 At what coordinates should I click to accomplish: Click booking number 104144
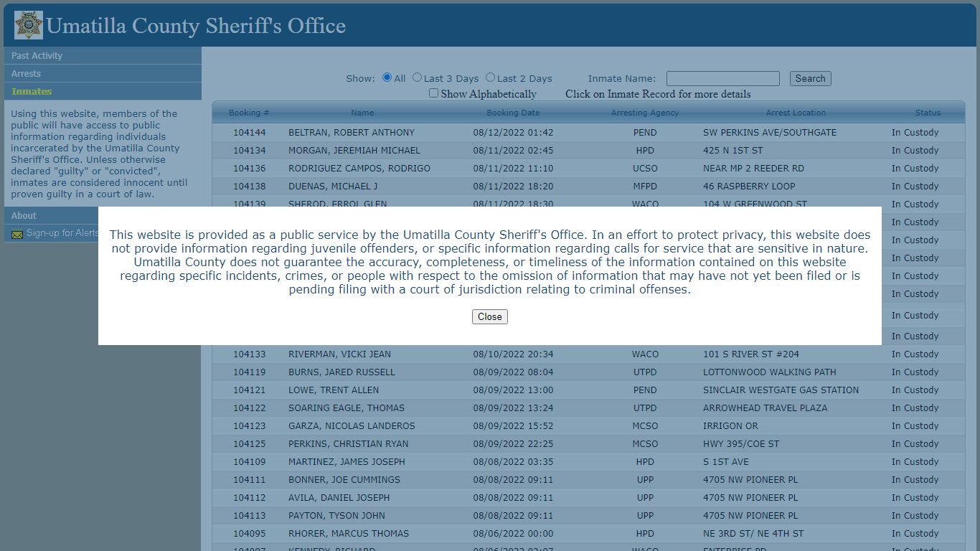click(249, 132)
